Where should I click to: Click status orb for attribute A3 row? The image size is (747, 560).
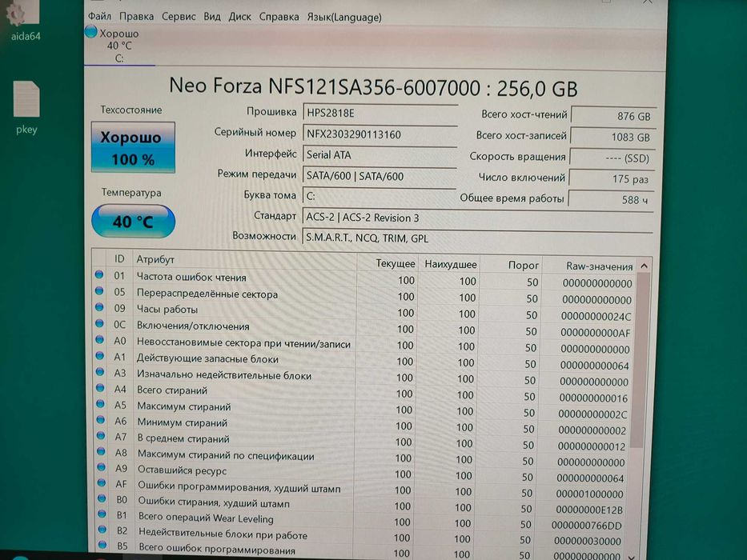pyautogui.click(x=100, y=372)
